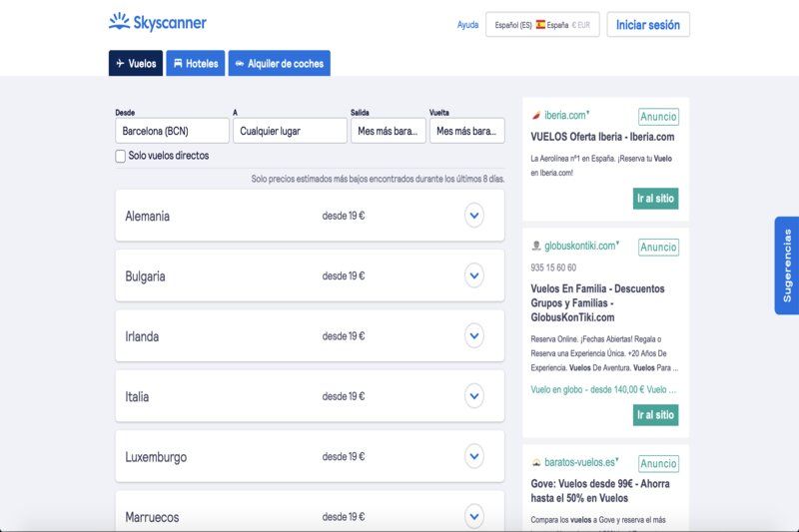Click the Italia country name
The width and height of the screenshot is (799, 532).
pyautogui.click(x=137, y=396)
